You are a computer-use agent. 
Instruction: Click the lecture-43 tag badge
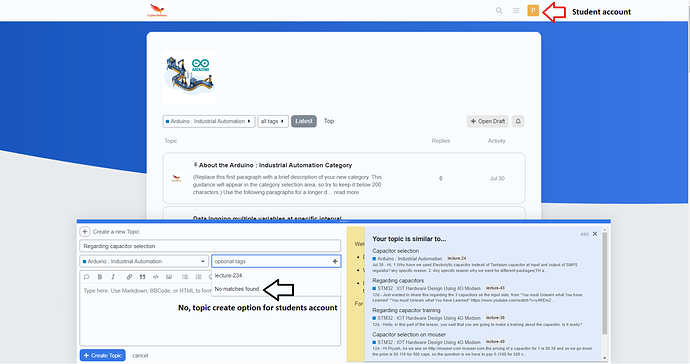(x=495, y=288)
